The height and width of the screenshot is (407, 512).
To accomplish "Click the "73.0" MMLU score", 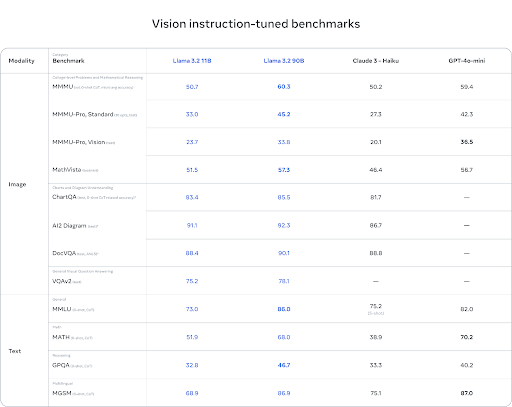I will tap(192, 309).
